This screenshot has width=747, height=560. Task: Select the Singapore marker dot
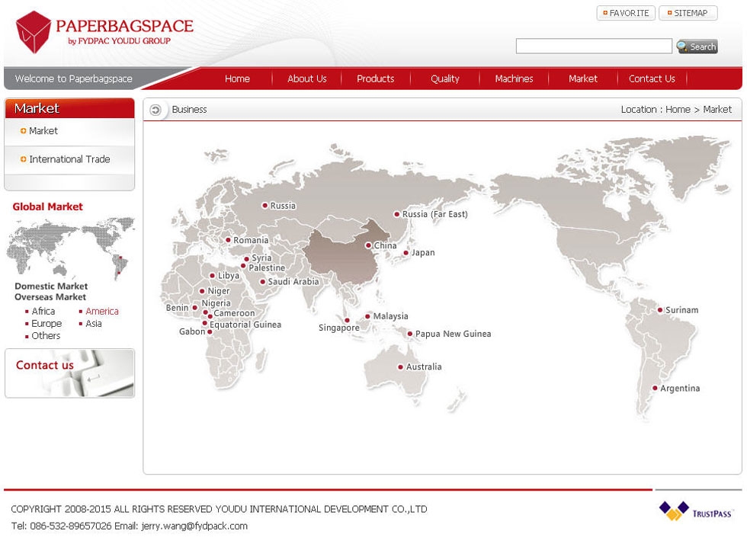pos(347,321)
